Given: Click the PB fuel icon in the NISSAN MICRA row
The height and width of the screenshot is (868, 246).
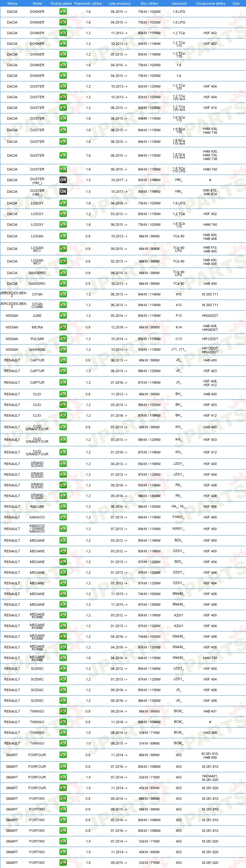Looking at the screenshot, I should [63, 327].
